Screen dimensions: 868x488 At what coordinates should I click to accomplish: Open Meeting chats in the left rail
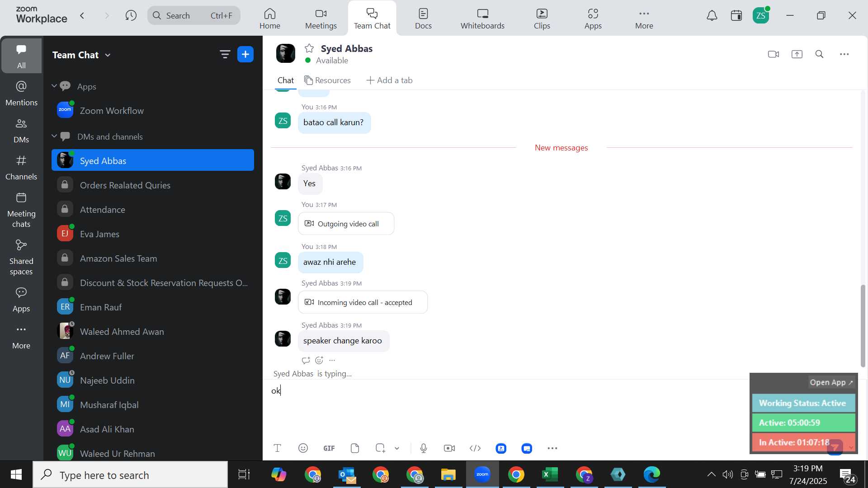click(x=21, y=210)
